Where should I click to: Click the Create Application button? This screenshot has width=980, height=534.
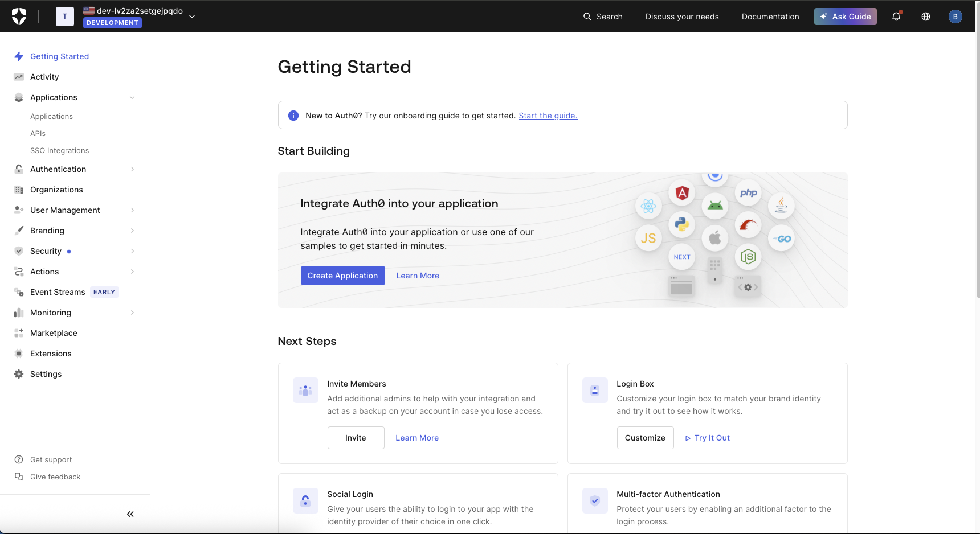pyautogui.click(x=342, y=276)
